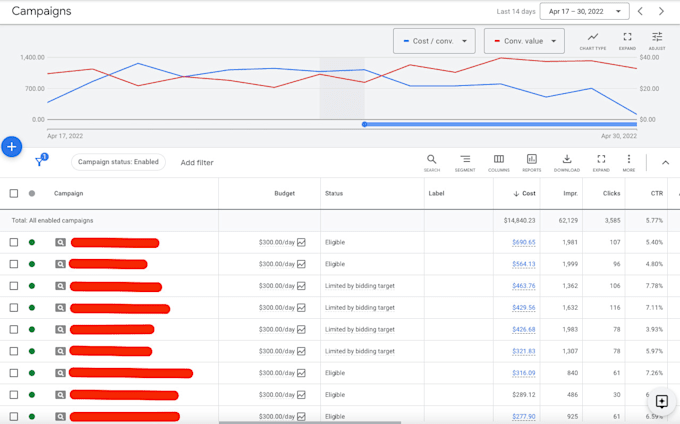Select the checkbox for the $426.68 campaign
The image size is (680, 424).
pyautogui.click(x=14, y=329)
